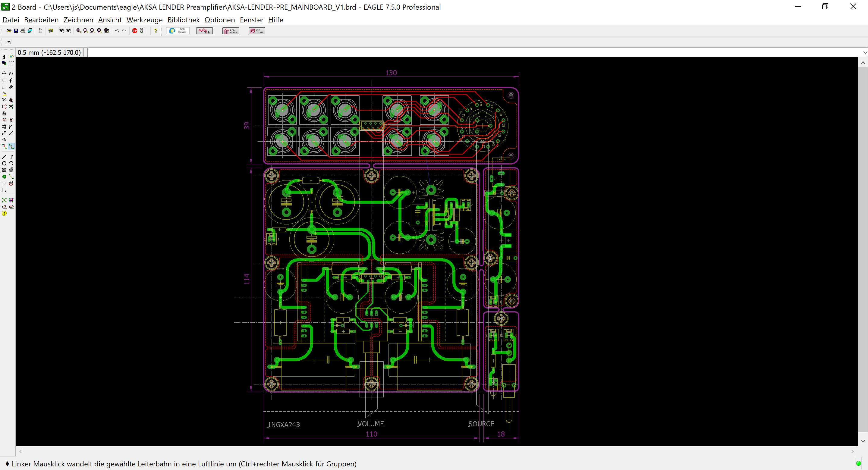
Task: Click the vertical scrollbar down arrow
Action: (x=863, y=441)
